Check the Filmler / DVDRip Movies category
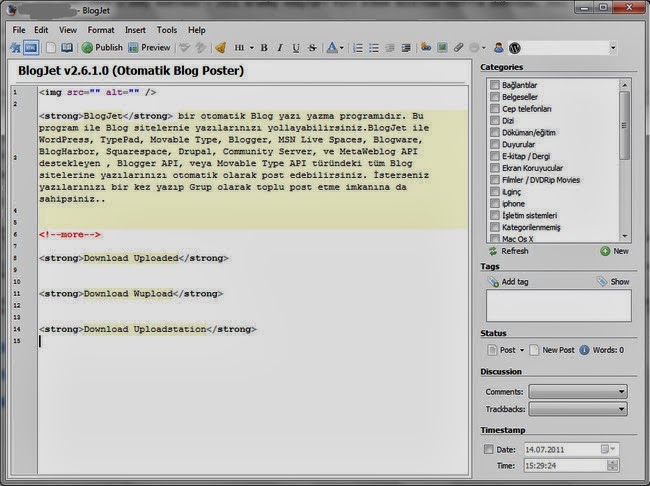The width and height of the screenshot is (650, 486). (495, 180)
